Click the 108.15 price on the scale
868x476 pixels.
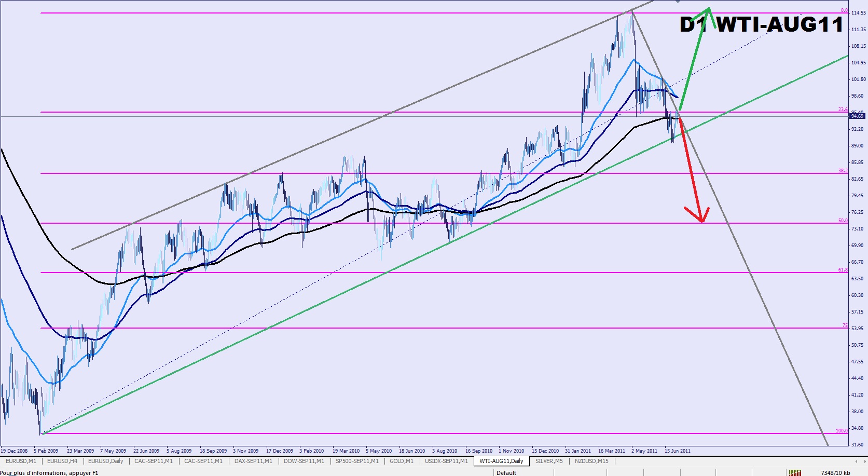point(859,46)
